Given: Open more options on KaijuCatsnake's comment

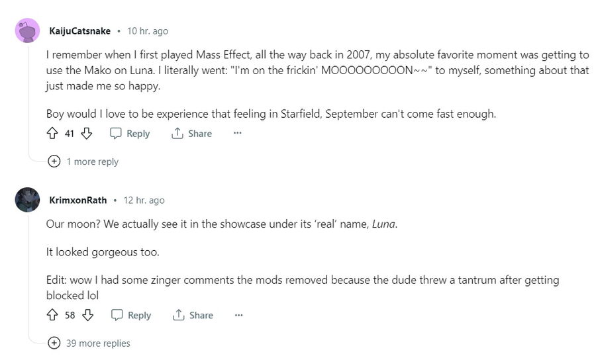Looking at the screenshot, I should [237, 134].
